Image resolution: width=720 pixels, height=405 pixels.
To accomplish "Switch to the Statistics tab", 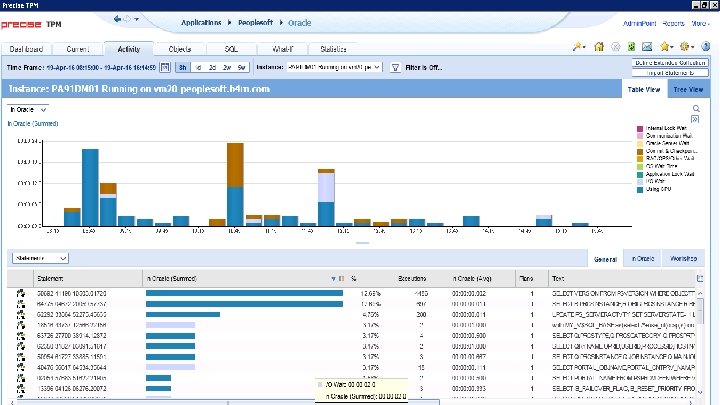I will 333,49.
